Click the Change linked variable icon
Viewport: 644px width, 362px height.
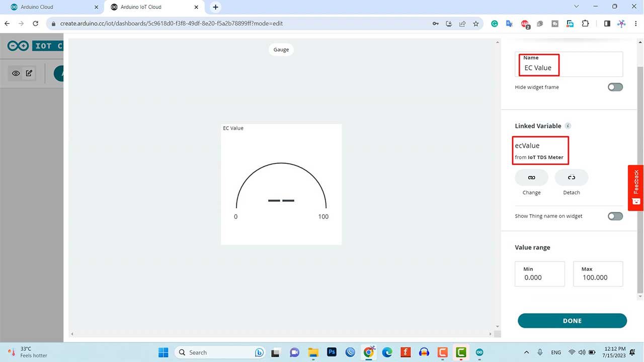(531, 177)
